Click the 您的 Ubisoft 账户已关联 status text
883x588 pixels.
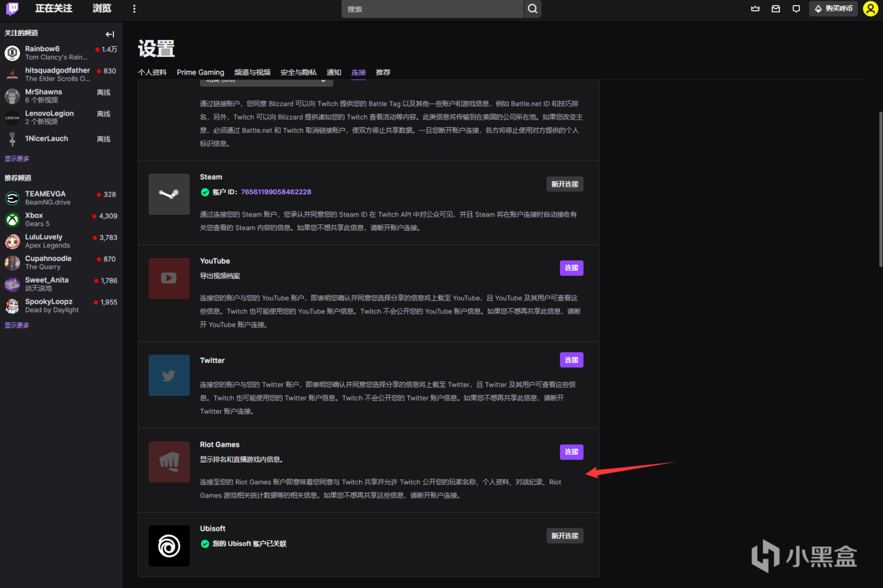[x=250, y=544]
